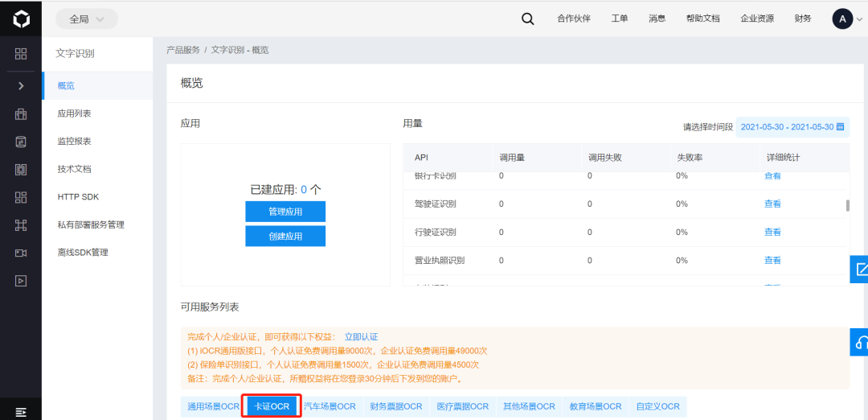Switch to the 其他场景OCR tab
The width and height of the screenshot is (868, 420).
(x=529, y=406)
